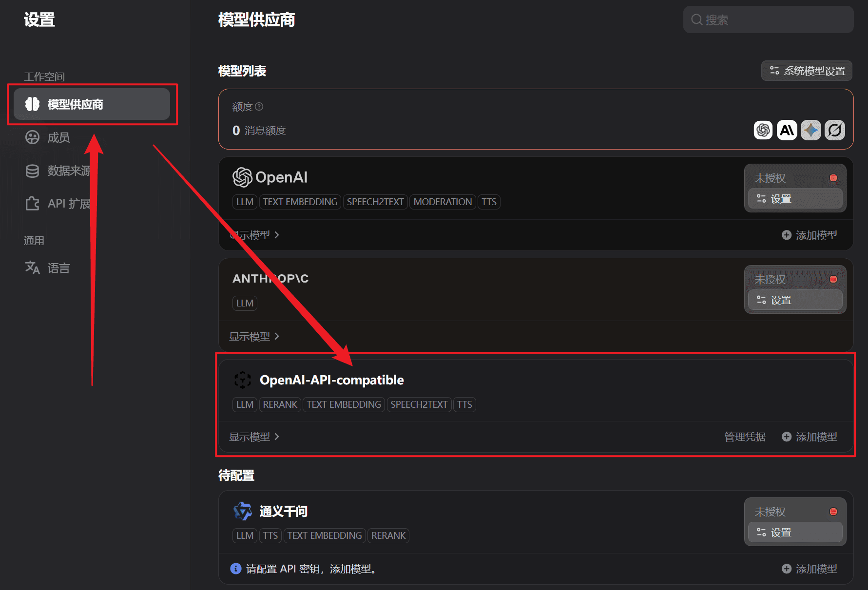The height and width of the screenshot is (590, 868).
Task: Click the 通义千问 provider logo
Action: point(242,511)
